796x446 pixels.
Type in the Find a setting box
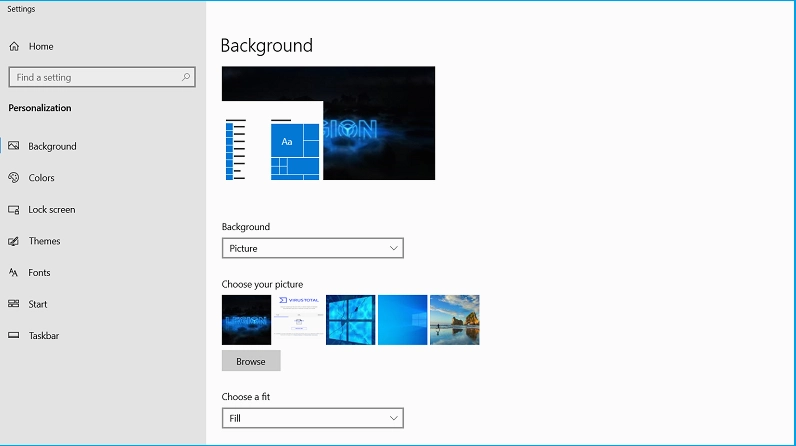click(x=95, y=77)
